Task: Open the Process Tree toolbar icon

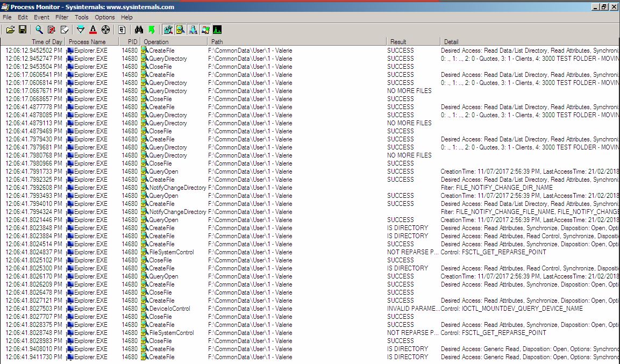Action: 122,30
